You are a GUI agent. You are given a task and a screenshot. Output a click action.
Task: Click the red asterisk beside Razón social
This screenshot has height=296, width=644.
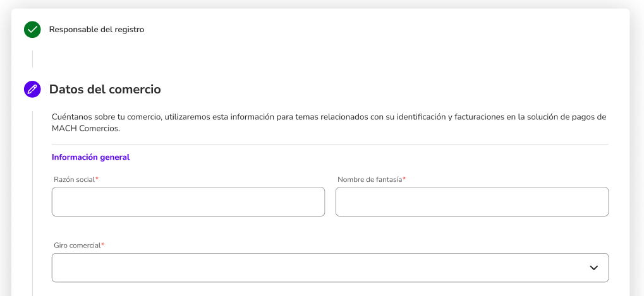[x=97, y=179]
